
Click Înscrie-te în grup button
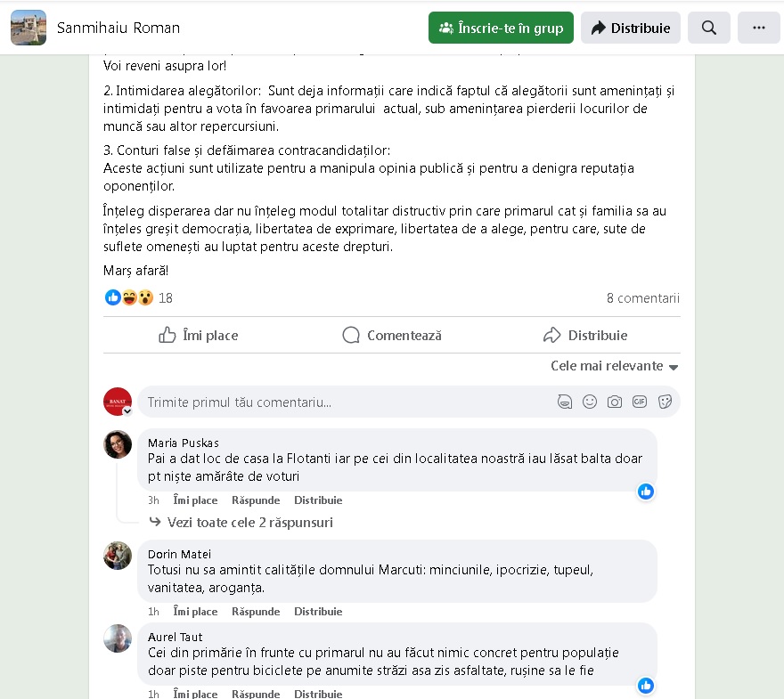[x=501, y=28]
